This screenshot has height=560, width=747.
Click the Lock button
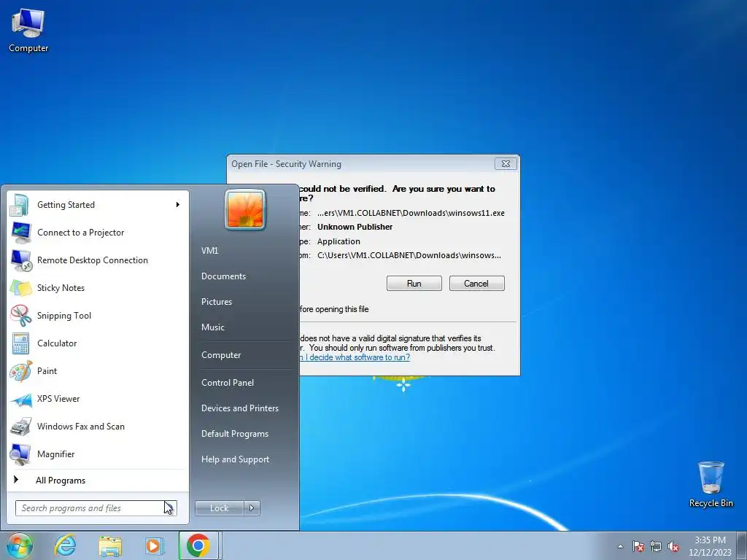click(x=219, y=508)
